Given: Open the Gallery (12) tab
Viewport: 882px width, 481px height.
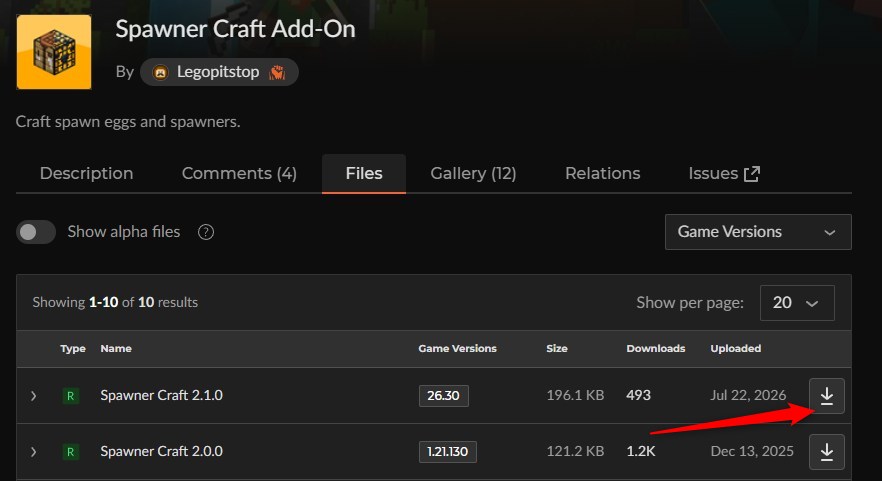Looking at the screenshot, I should pos(473,173).
